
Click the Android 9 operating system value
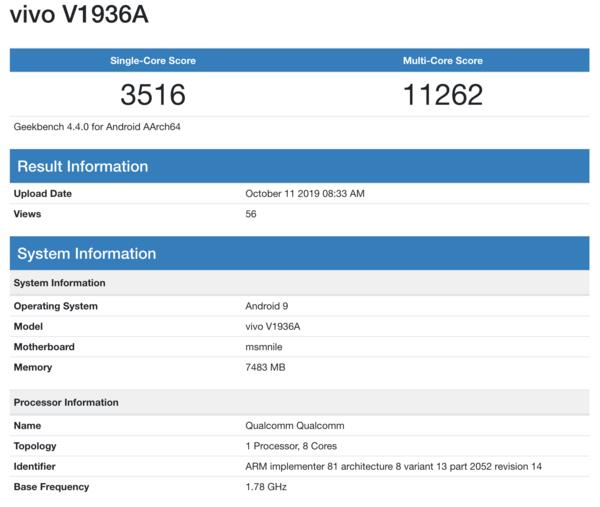click(266, 306)
